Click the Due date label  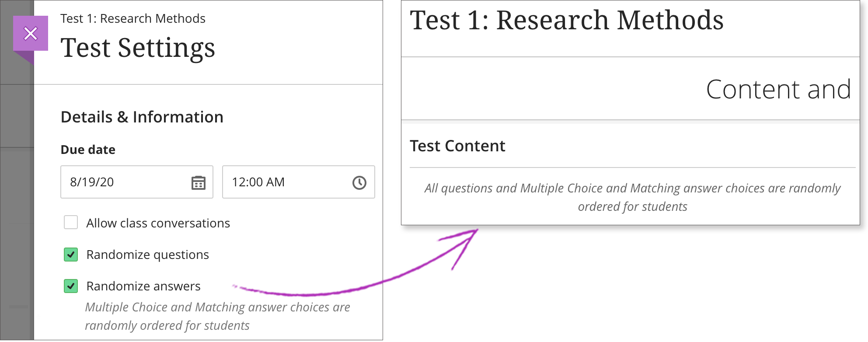point(88,150)
